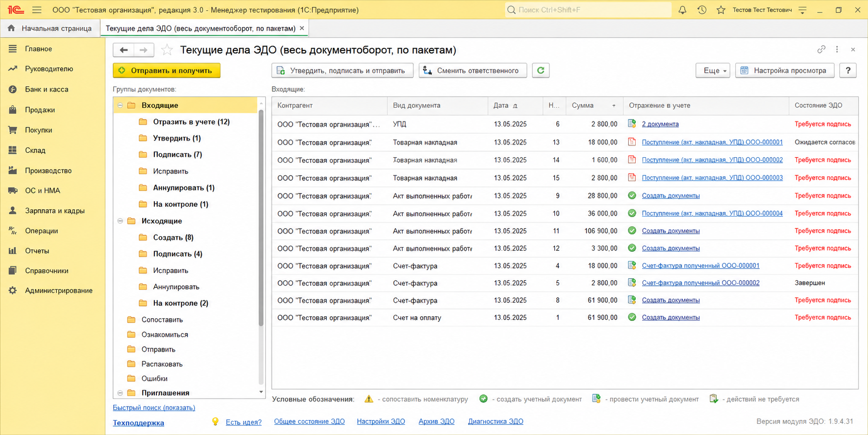Open the Еще dropdown menu

tap(713, 71)
